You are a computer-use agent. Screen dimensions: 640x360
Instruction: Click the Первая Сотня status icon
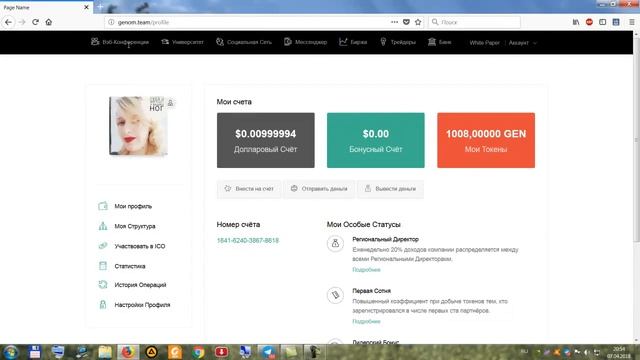[335, 295]
